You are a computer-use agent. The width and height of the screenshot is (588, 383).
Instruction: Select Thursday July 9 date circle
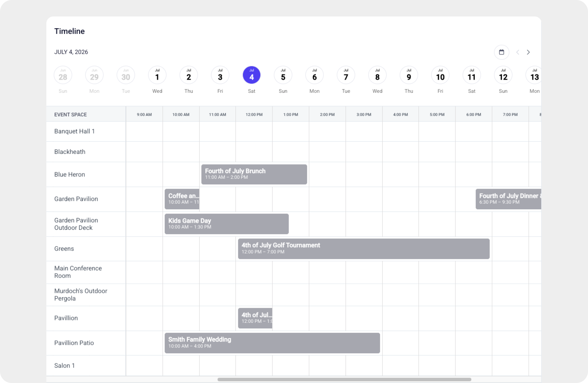[409, 75]
